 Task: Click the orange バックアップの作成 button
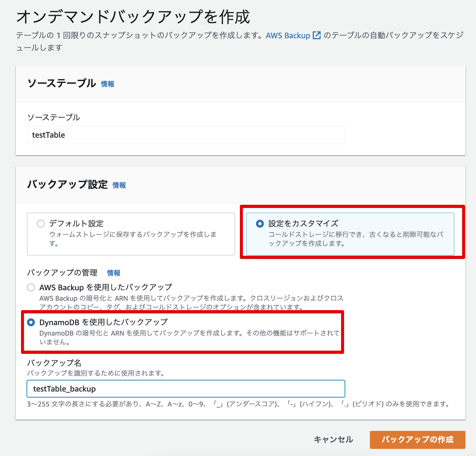click(417, 439)
